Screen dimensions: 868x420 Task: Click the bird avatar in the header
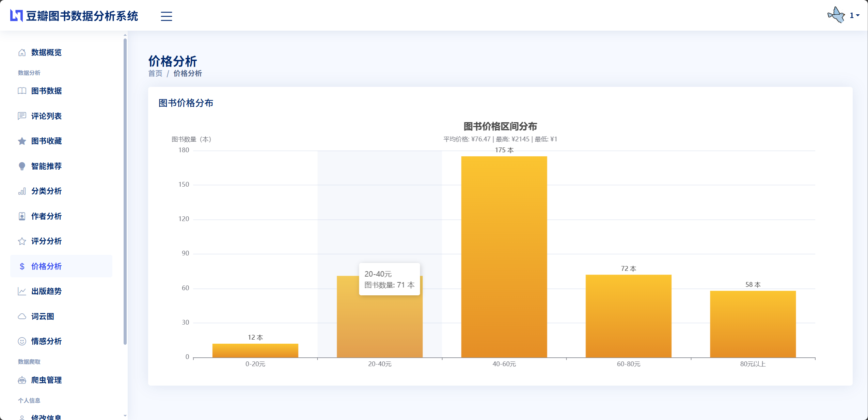point(836,15)
